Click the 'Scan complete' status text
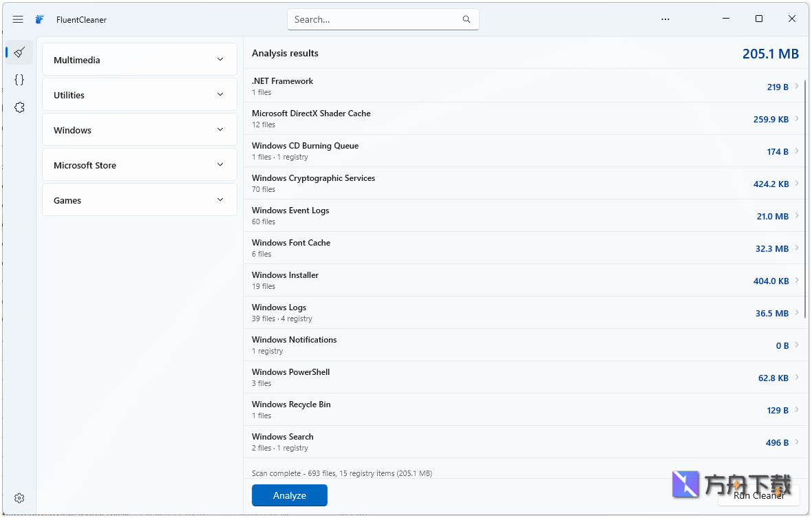The height and width of the screenshot is (518, 812). (x=342, y=473)
